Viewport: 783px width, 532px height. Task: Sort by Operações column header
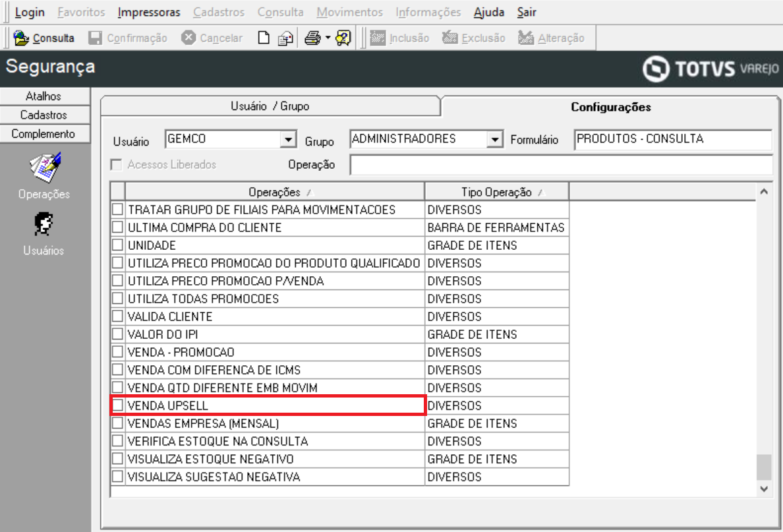point(275,192)
